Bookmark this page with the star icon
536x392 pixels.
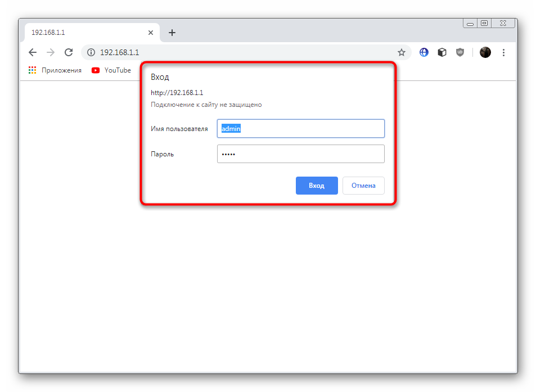(x=402, y=52)
